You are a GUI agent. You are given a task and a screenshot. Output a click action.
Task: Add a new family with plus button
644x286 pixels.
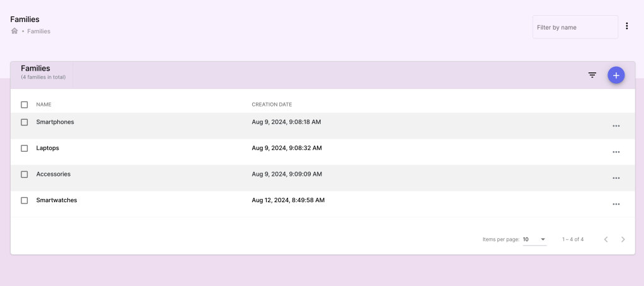616,75
